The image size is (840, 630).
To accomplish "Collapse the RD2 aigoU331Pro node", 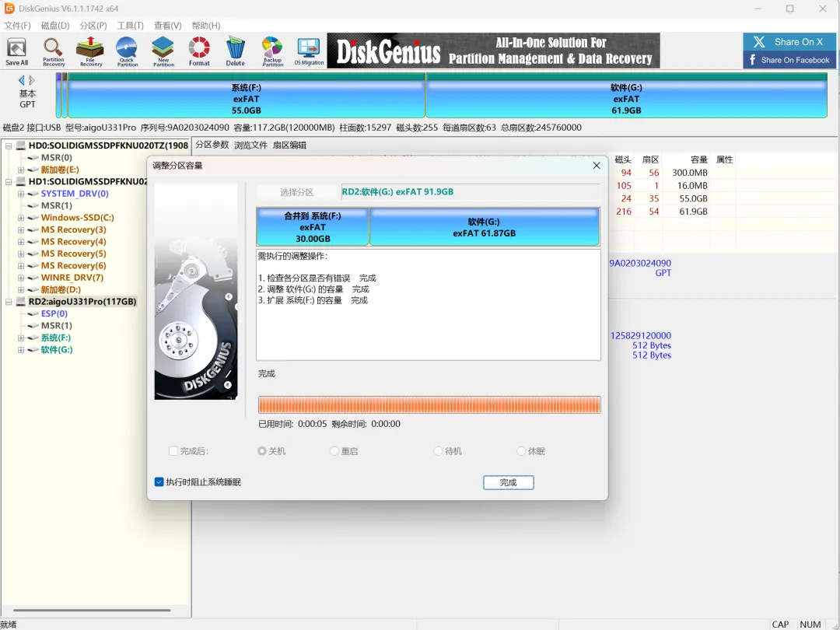I will point(9,302).
